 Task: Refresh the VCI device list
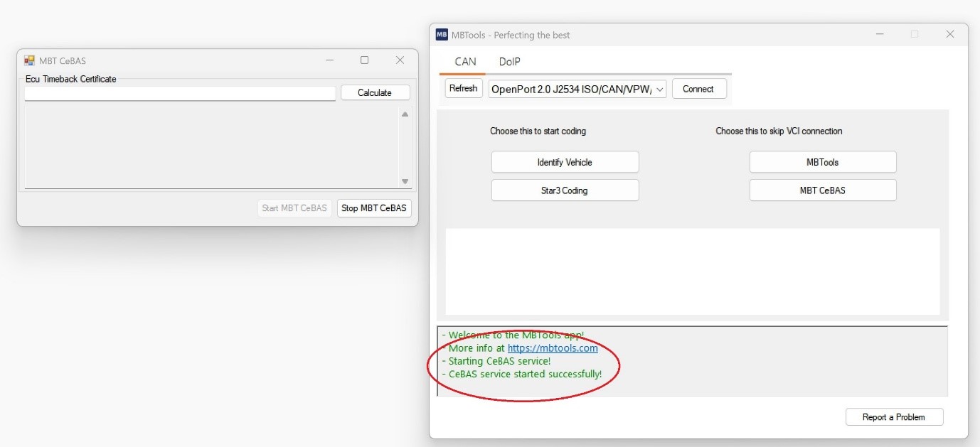pyautogui.click(x=463, y=88)
